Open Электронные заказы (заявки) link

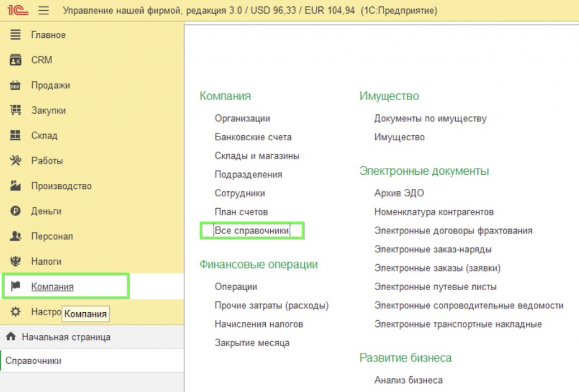coord(437,268)
